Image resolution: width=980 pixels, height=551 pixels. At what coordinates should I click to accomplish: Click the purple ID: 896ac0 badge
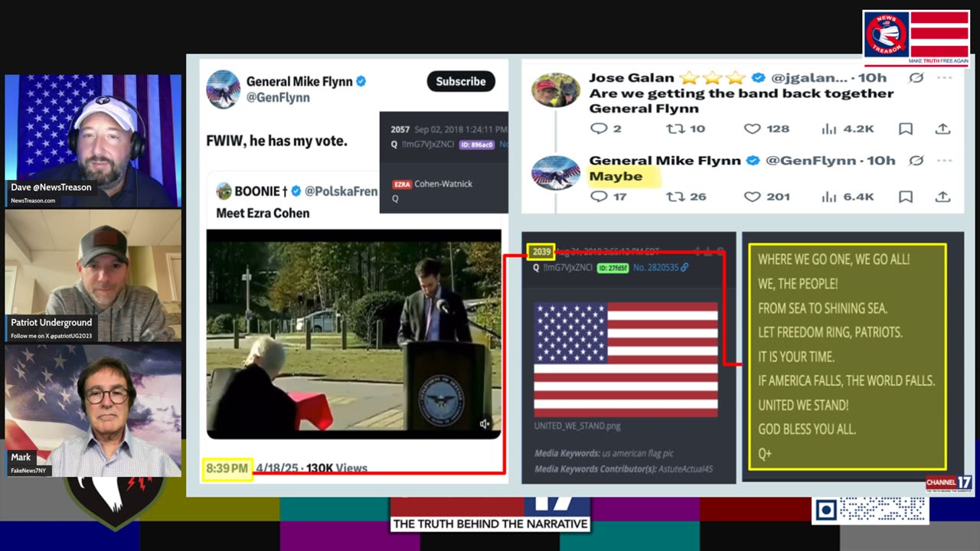click(476, 144)
